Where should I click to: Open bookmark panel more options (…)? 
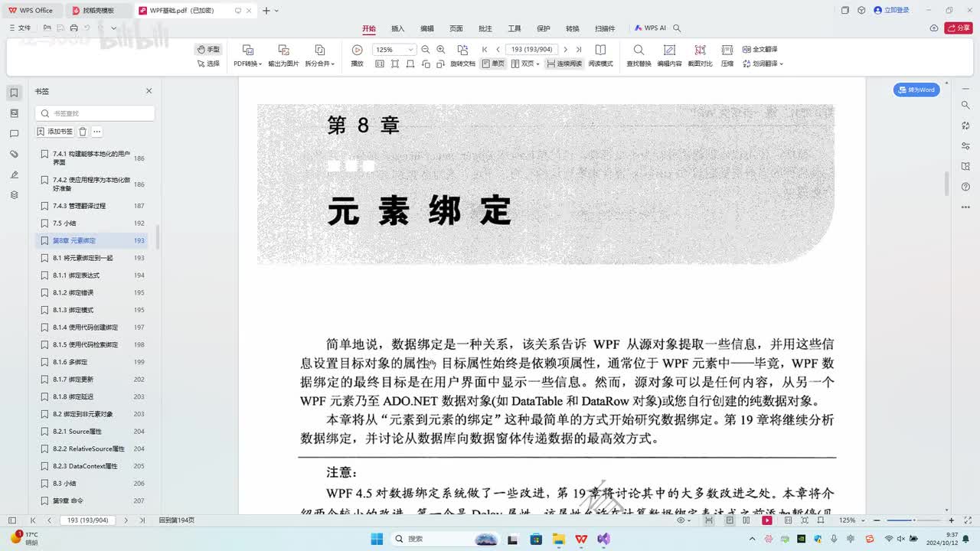[x=96, y=132]
